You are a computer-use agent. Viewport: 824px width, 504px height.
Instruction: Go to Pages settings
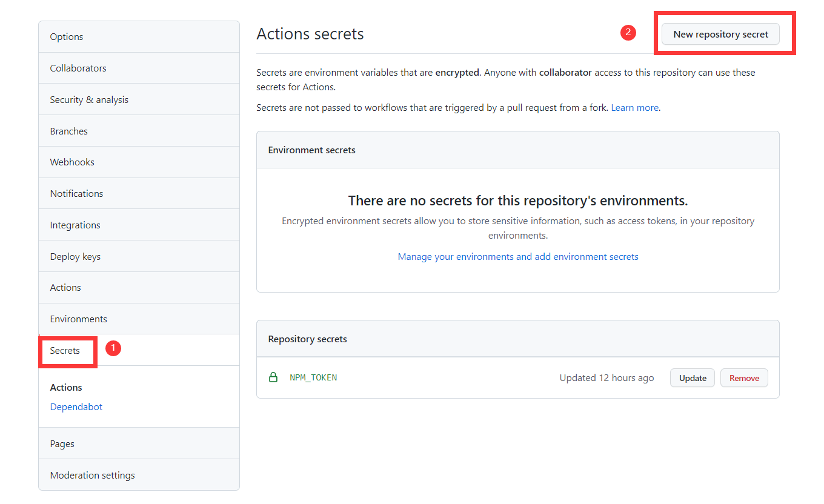point(139,443)
